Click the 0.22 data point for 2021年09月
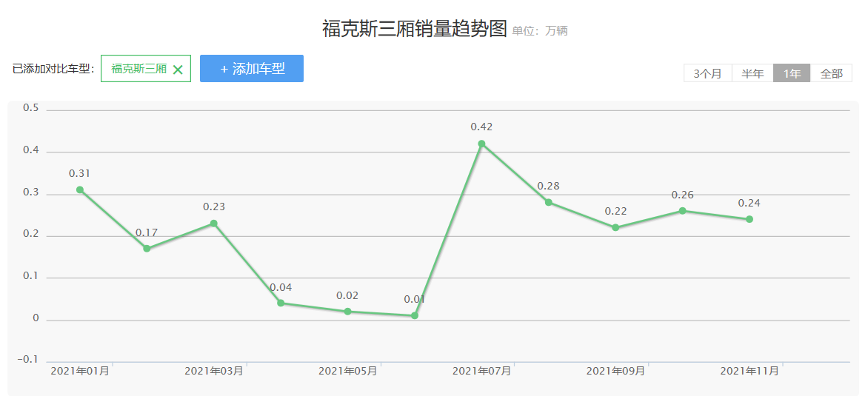 click(x=615, y=227)
